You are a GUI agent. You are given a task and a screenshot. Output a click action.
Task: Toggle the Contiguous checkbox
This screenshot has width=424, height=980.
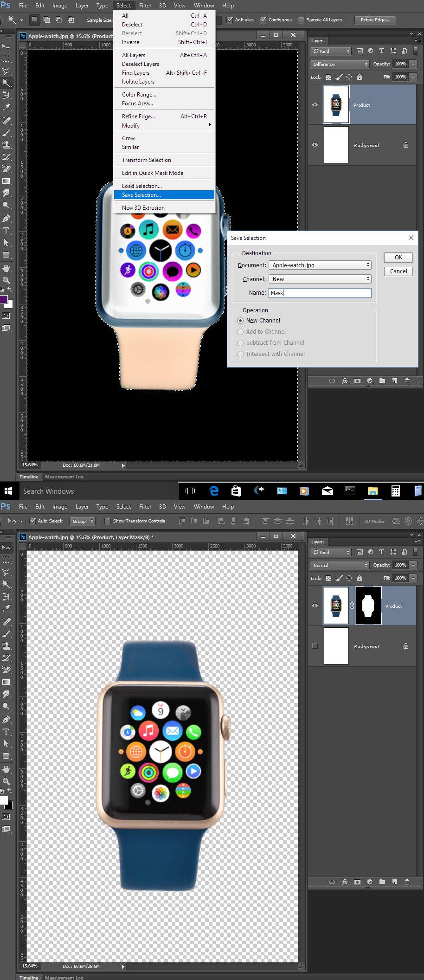coord(263,19)
